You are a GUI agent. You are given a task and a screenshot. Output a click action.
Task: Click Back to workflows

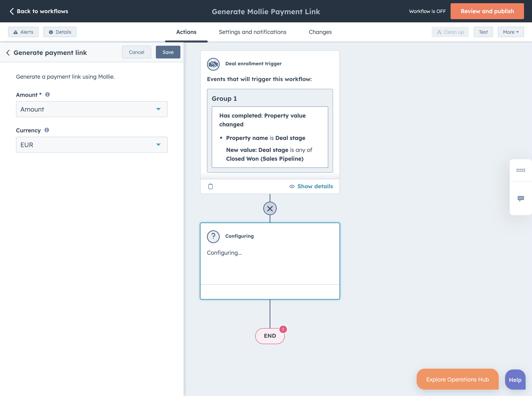click(x=39, y=11)
